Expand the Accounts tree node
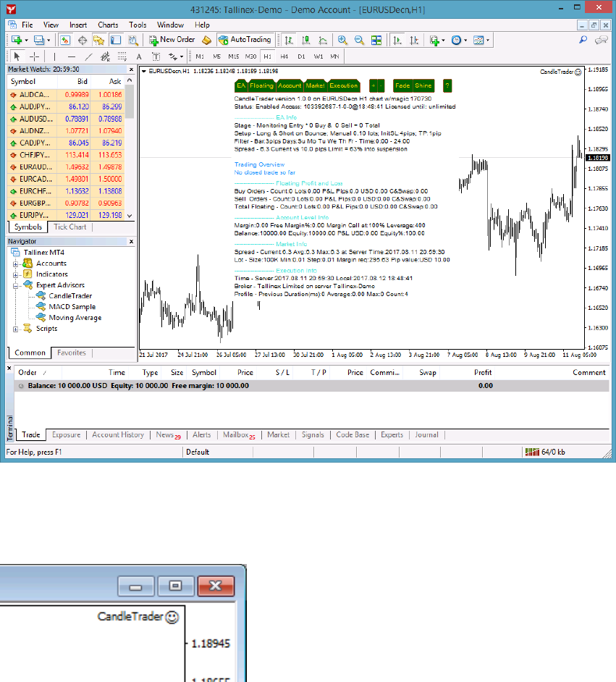Screen dimensions: 616x682 [16, 264]
